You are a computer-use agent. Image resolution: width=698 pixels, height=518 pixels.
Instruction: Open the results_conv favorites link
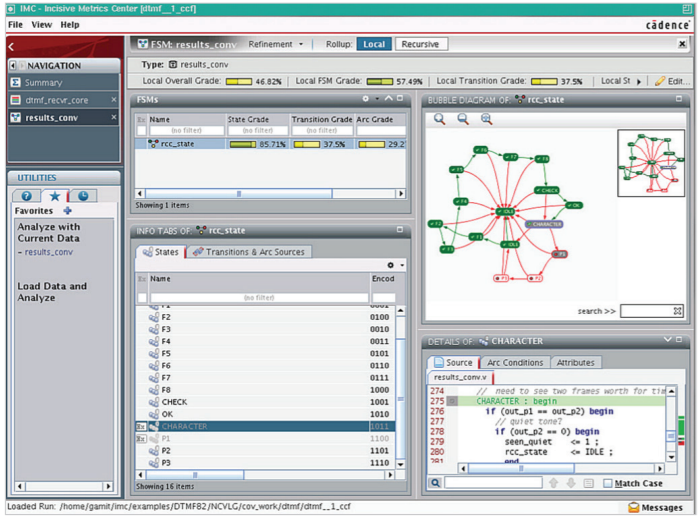(x=49, y=252)
